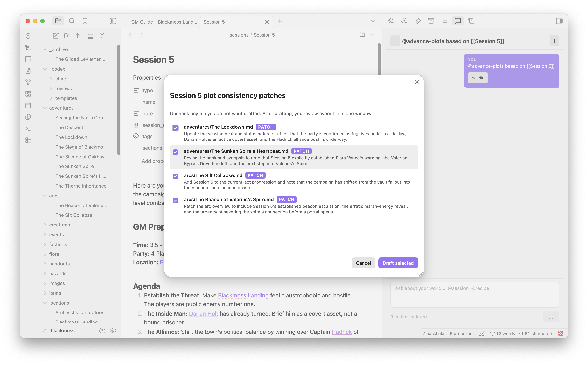Toggle the left sidebar collapse icon
Screen dimensions: 588x365
tap(113, 21)
